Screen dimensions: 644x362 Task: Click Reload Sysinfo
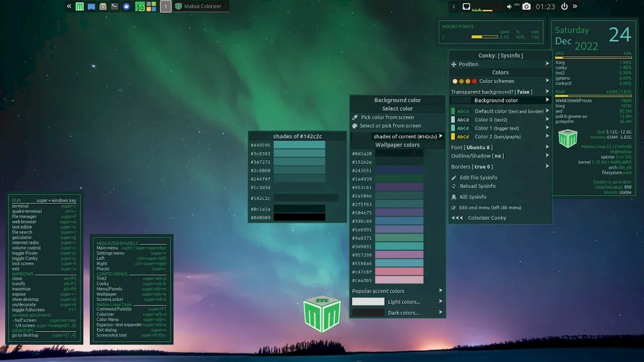(x=478, y=186)
